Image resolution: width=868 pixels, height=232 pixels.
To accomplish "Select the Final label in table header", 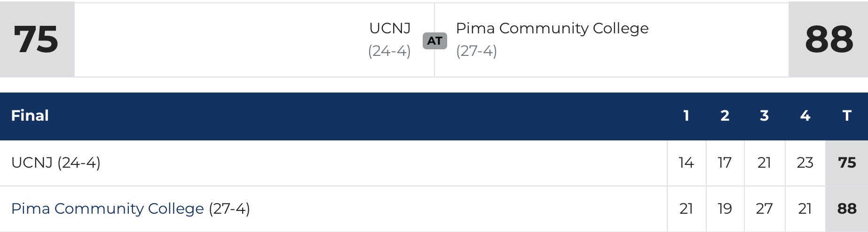I will pyautogui.click(x=30, y=116).
